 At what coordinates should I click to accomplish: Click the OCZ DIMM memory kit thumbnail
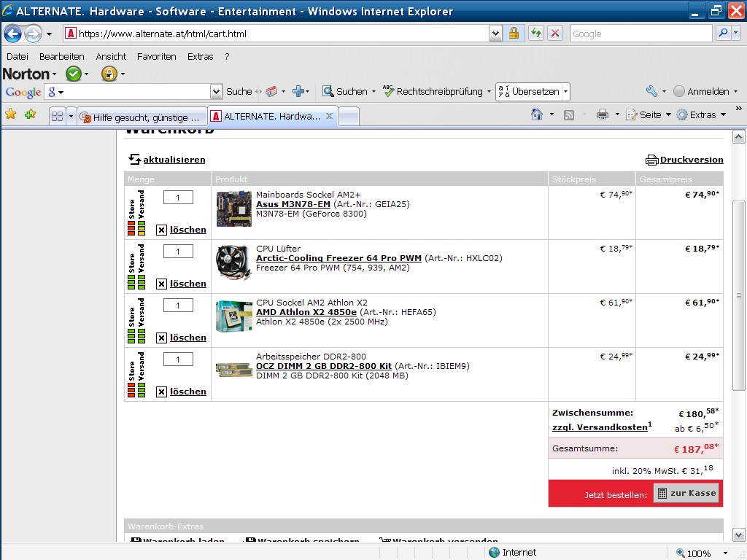[233, 370]
